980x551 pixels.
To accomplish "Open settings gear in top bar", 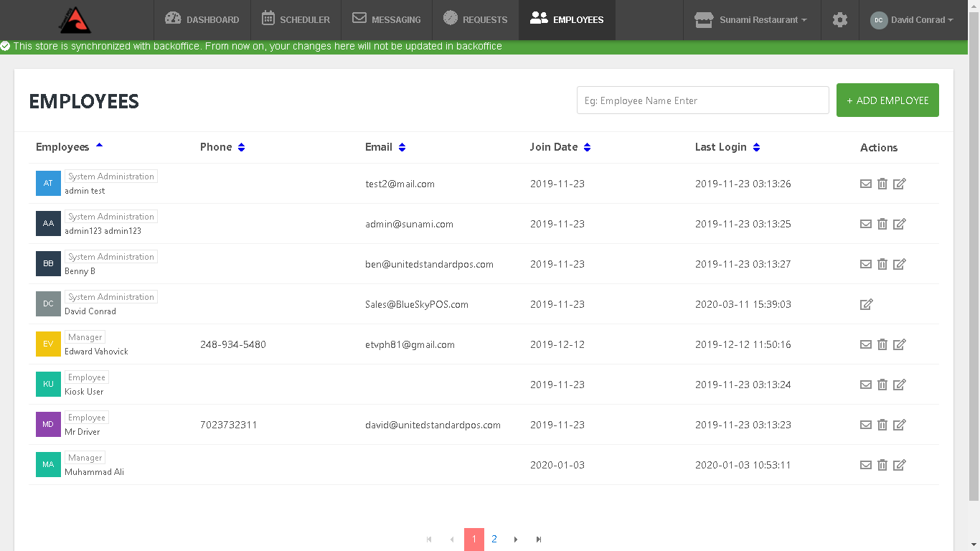I will pyautogui.click(x=840, y=20).
